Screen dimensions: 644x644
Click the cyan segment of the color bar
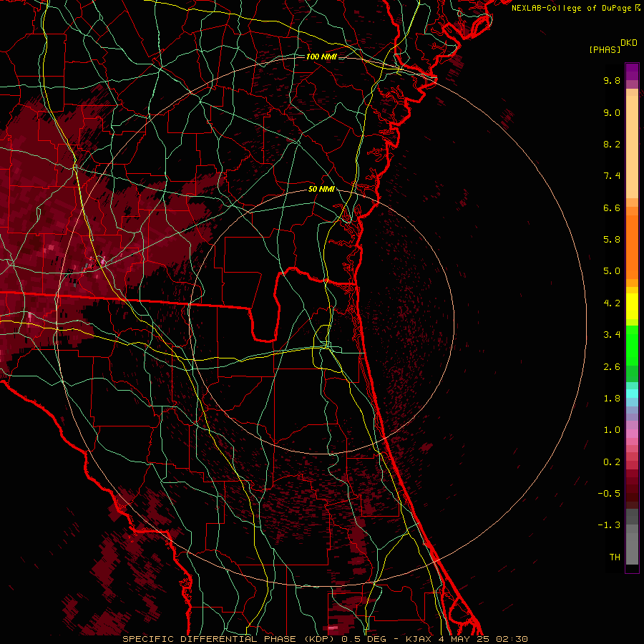click(x=632, y=394)
